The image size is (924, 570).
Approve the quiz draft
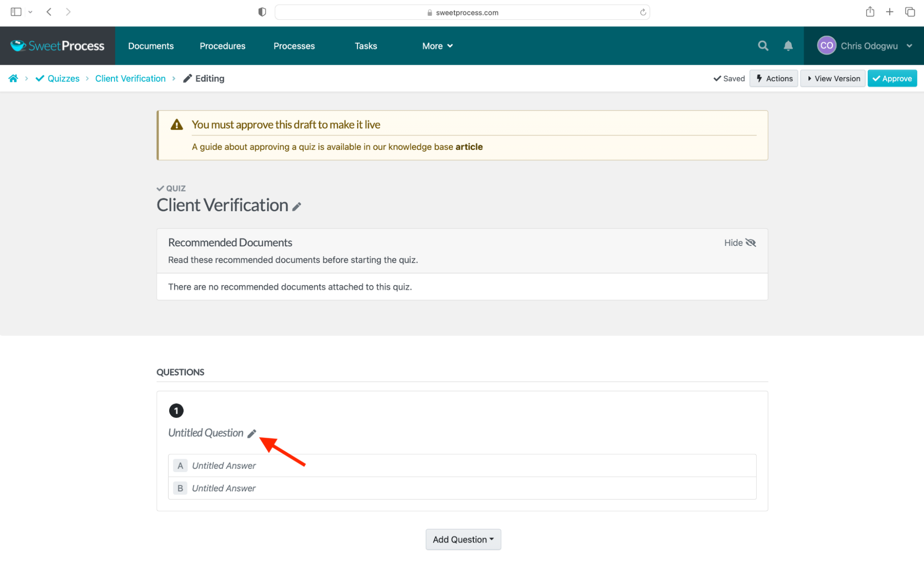point(892,79)
